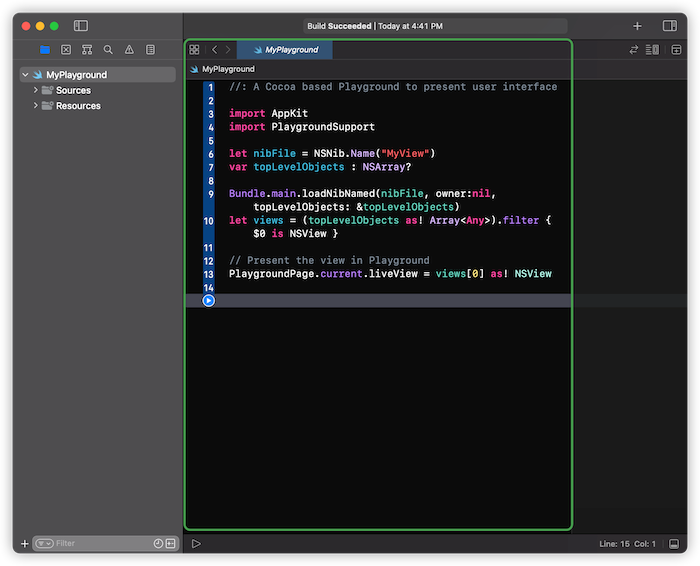The width and height of the screenshot is (700, 566).
Task: Click the library plus button in toolbar
Action: [x=637, y=25]
